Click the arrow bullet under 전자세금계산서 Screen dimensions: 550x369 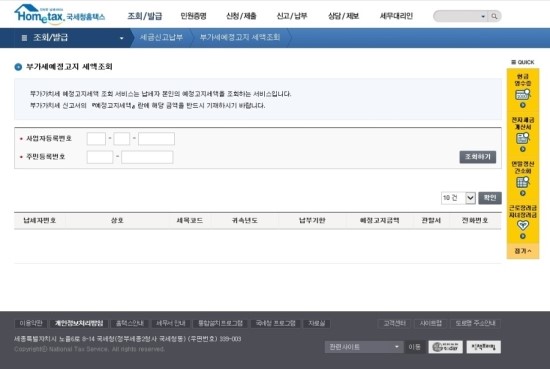click(x=523, y=149)
